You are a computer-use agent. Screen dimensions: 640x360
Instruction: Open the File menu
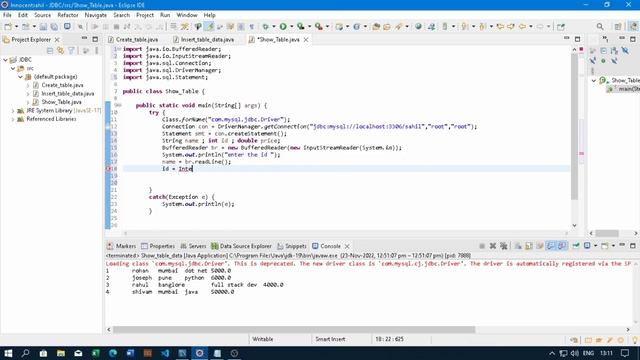[x=7, y=15]
